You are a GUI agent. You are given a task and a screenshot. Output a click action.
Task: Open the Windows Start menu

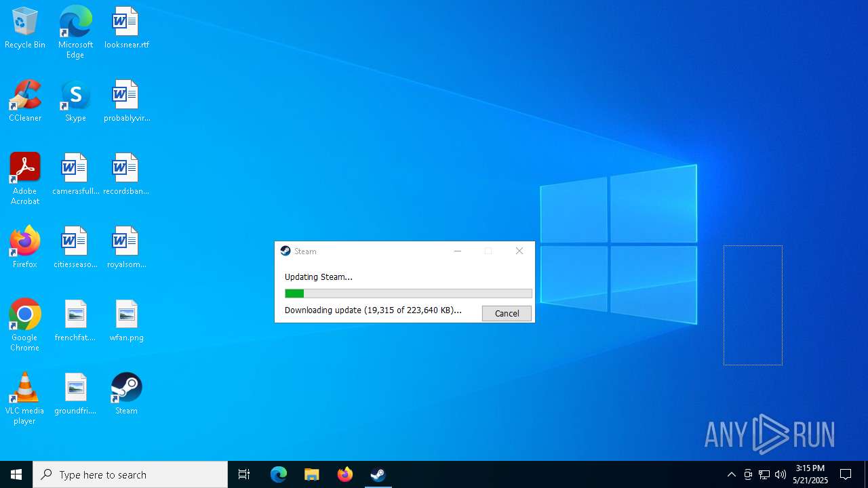pyautogui.click(x=16, y=474)
